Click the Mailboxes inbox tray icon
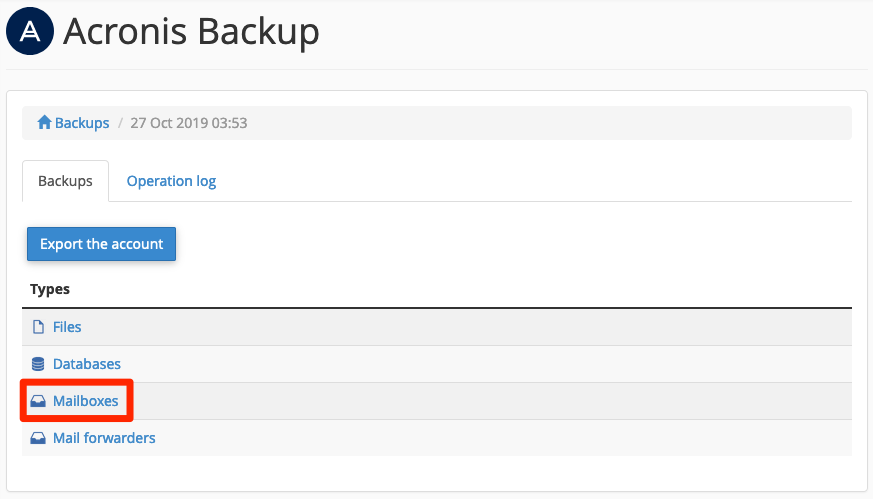 [x=39, y=401]
